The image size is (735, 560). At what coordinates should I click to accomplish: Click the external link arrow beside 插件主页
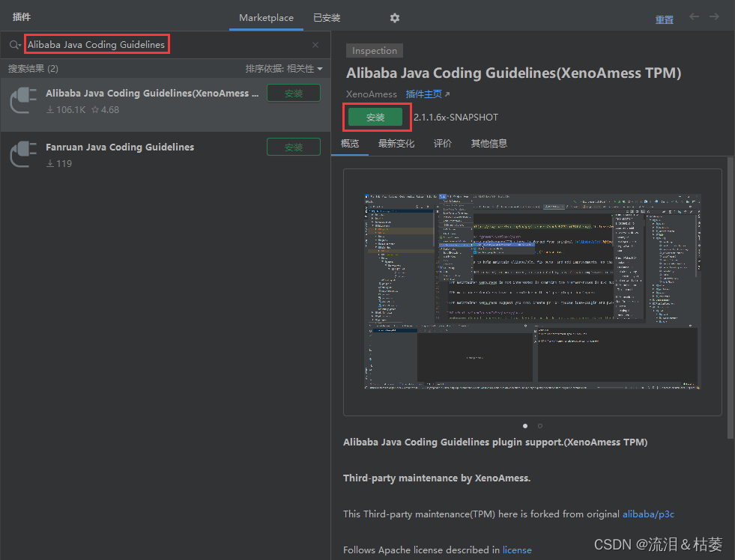tap(447, 94)
